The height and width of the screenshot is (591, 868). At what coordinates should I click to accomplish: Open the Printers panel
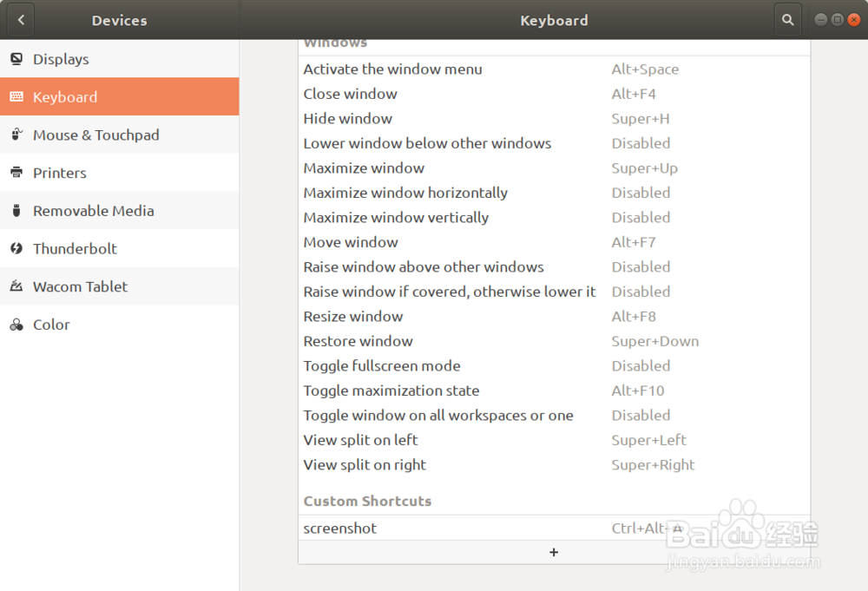click(120, 173)
